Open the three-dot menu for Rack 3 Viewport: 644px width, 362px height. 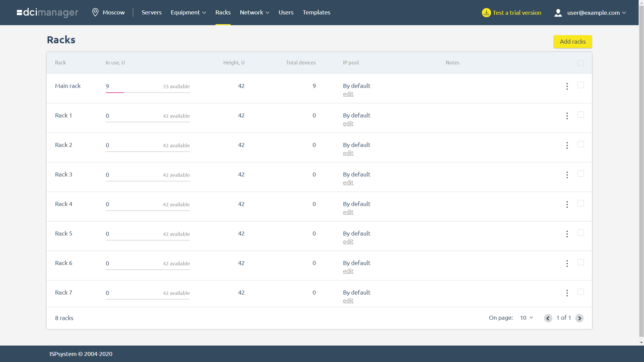[567, 175]
